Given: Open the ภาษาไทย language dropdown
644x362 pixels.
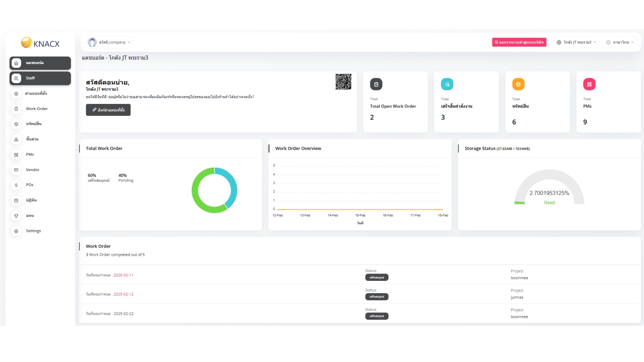Looking at the screenshot, I should (620, 42).
